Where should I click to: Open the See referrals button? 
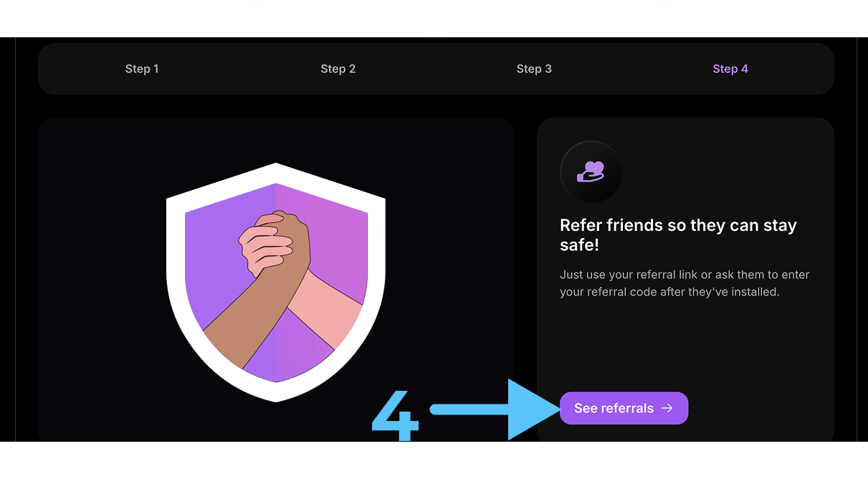(x=624, y=408)
